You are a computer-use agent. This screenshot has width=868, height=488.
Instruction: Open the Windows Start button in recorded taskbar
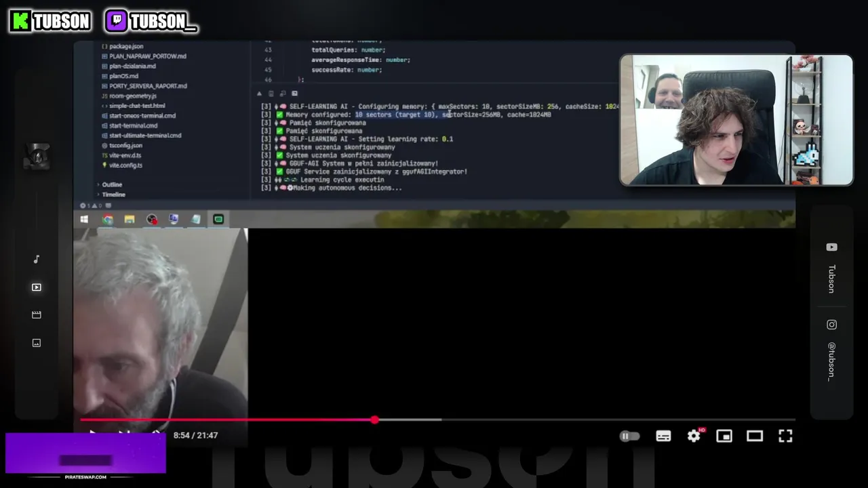tap(84, 219)
